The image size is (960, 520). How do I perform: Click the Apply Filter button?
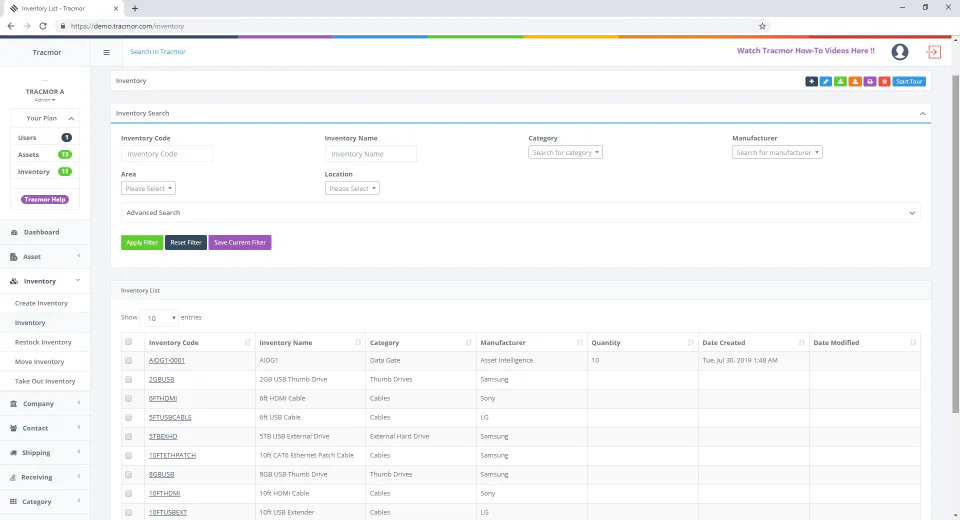pyautogui.click(x=142, y=243)
